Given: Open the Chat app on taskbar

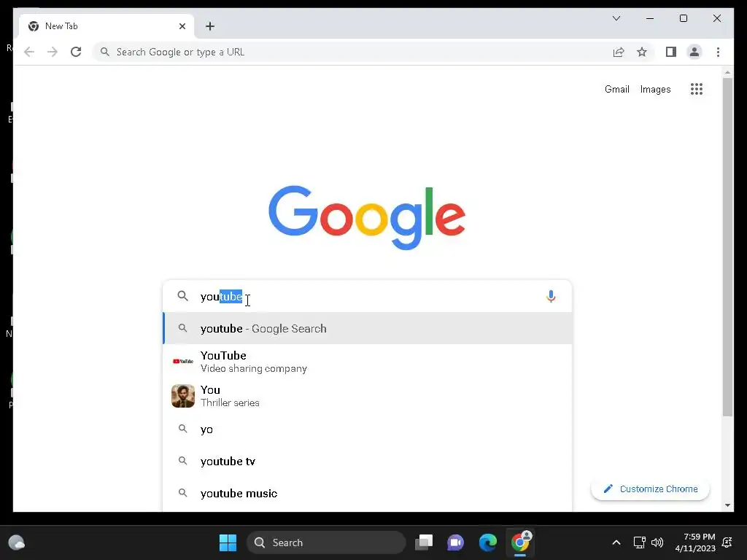Looking at the screenshot, I should (x=455, y=542).
